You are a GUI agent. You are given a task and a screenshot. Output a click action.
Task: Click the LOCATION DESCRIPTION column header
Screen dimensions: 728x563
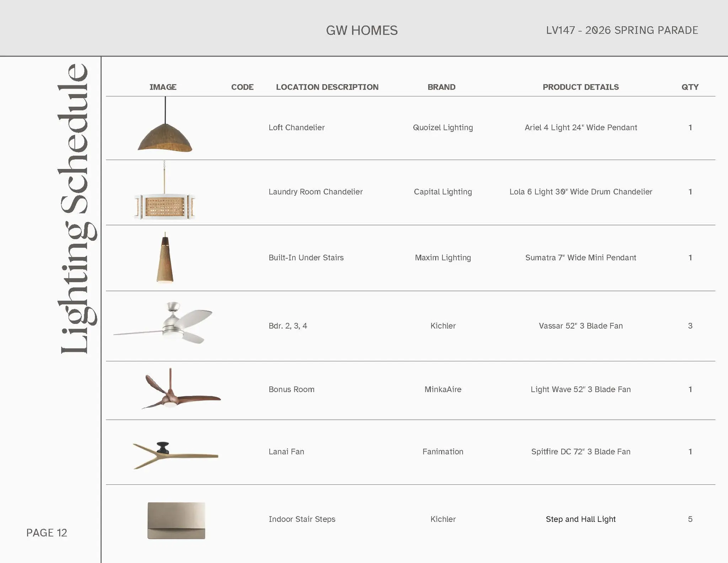tap(327, 87)
